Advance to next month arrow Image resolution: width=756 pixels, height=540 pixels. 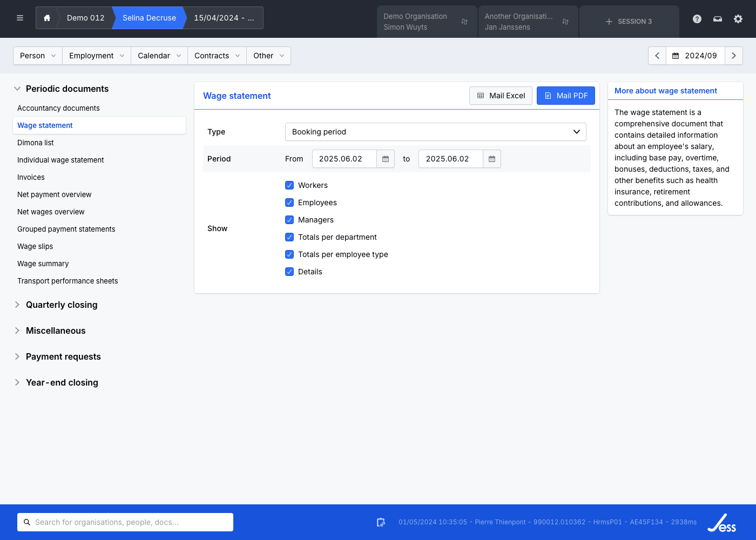click(733, 56)
